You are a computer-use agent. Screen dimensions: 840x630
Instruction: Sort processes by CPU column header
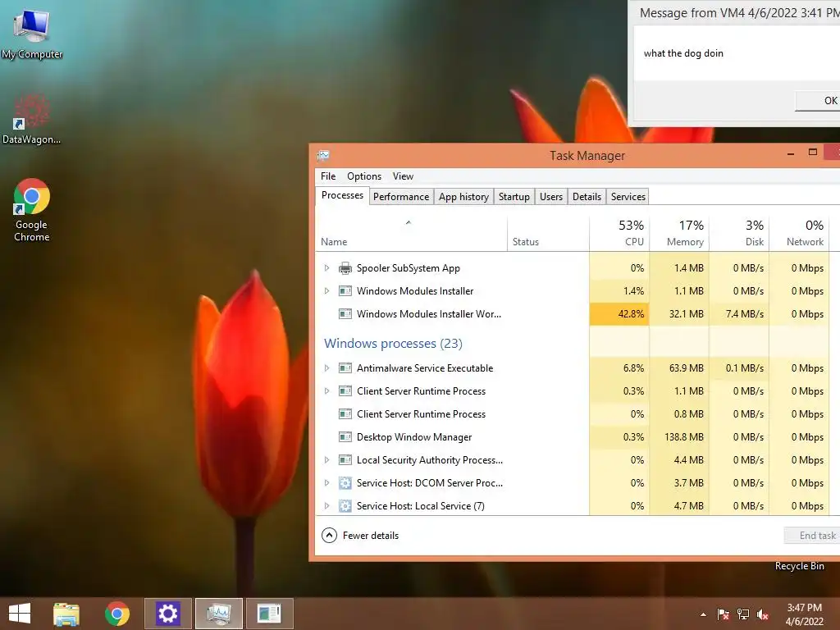click(619, 234)
